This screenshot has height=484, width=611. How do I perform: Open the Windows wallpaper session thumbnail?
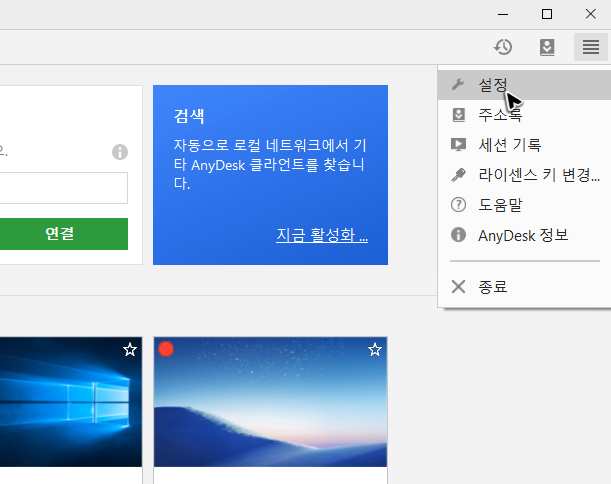coord(71,402)
